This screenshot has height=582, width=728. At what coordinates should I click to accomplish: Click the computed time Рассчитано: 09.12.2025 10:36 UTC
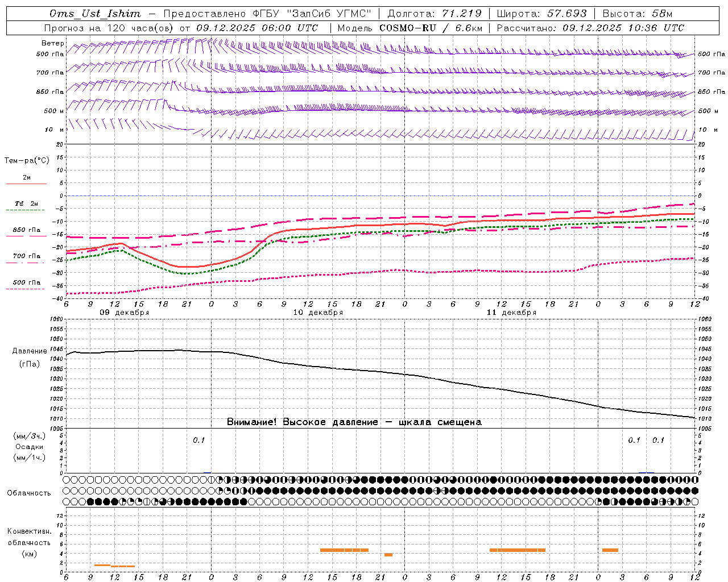(590, 28)
